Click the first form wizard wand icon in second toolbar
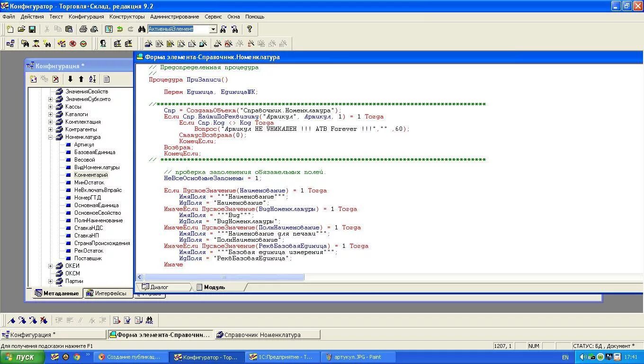Screen dimensions: 644x364 tap(148, 44)
